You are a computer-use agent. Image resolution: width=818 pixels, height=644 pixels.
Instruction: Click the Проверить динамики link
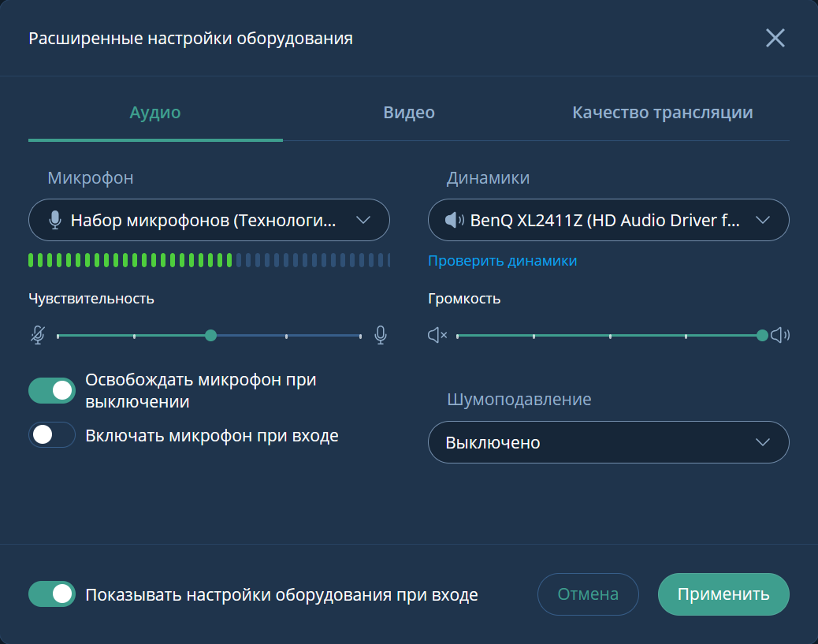click(502, 260)
